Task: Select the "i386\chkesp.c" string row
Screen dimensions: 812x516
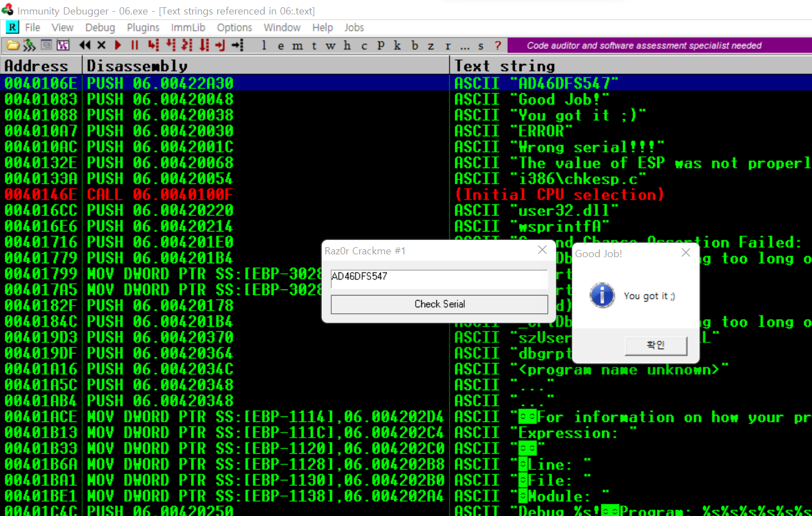Action: [406, 179]
